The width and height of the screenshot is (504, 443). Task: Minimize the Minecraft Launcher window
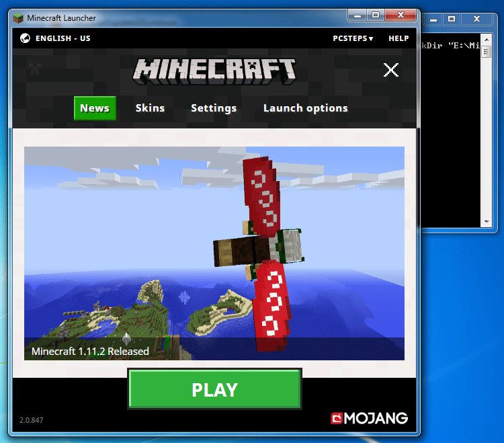(357, 15)
